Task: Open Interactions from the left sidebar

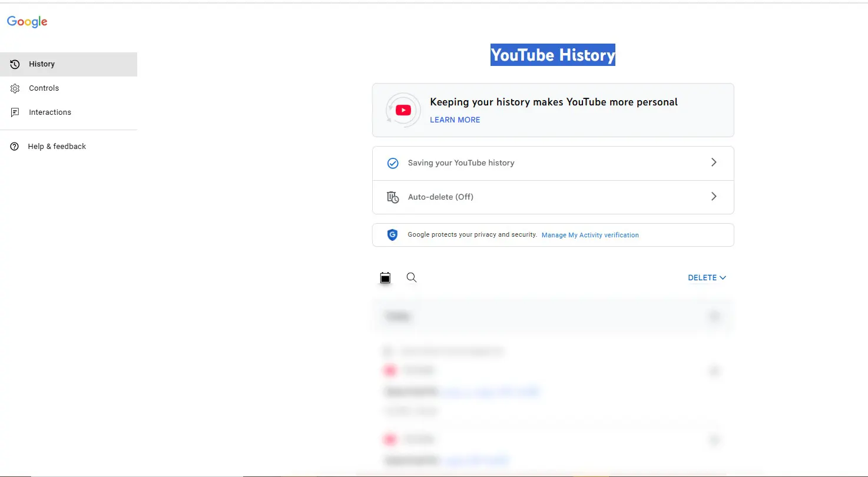Action: point(50,112)
